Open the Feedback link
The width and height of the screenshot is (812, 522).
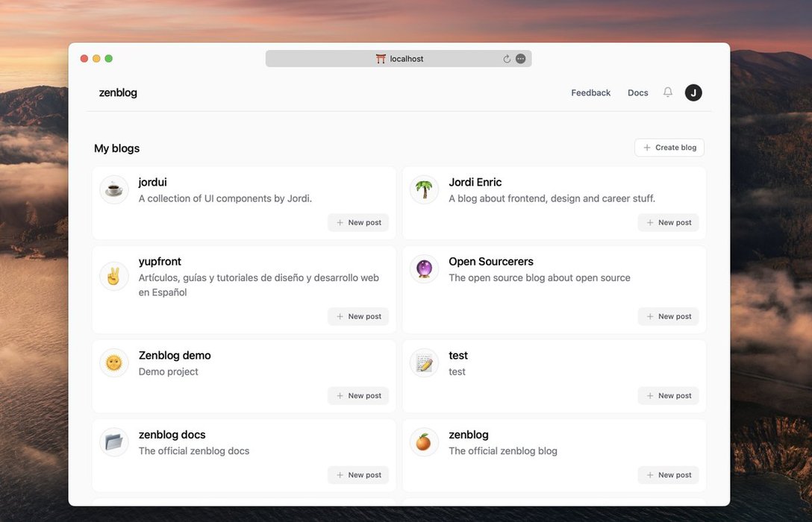[590, 92]
